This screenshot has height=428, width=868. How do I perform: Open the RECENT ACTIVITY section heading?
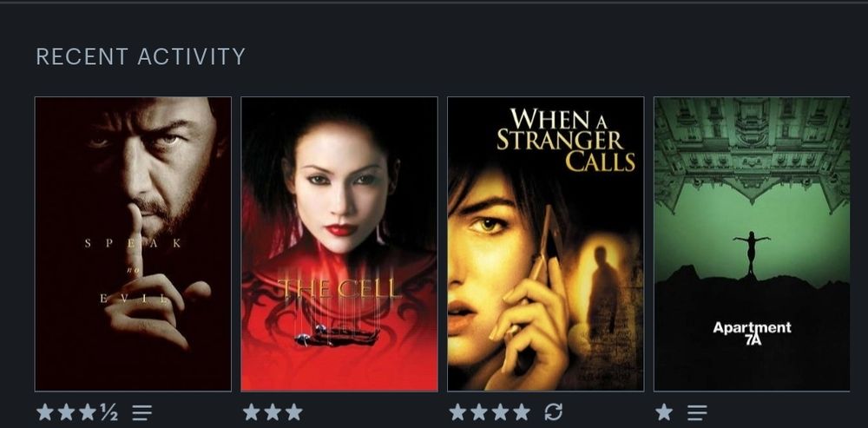coord(141,56)
